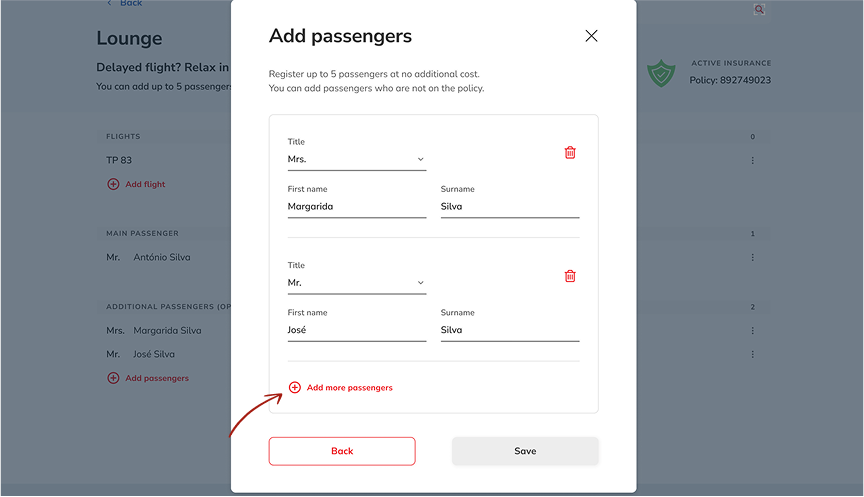
Task: Delete José Silva passenger with trash icon
Action: coord(570,276)
